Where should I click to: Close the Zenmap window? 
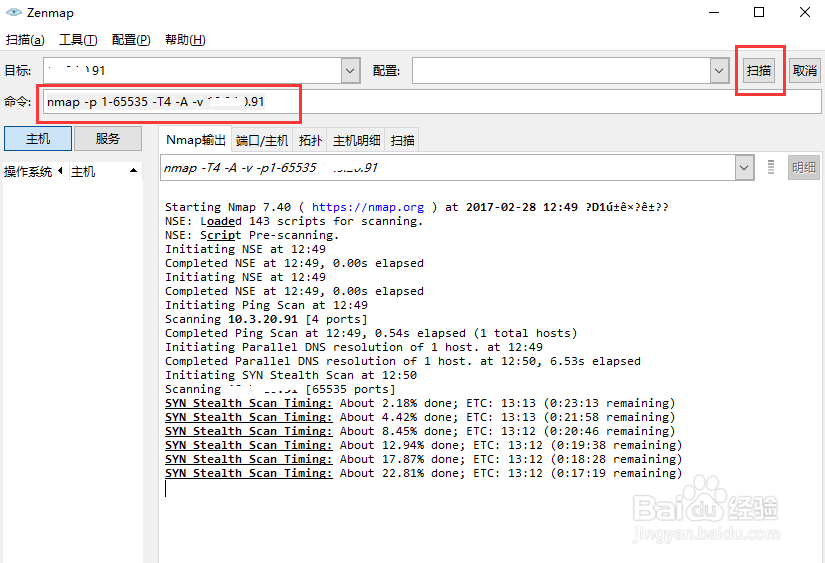(x=805, y=12)
